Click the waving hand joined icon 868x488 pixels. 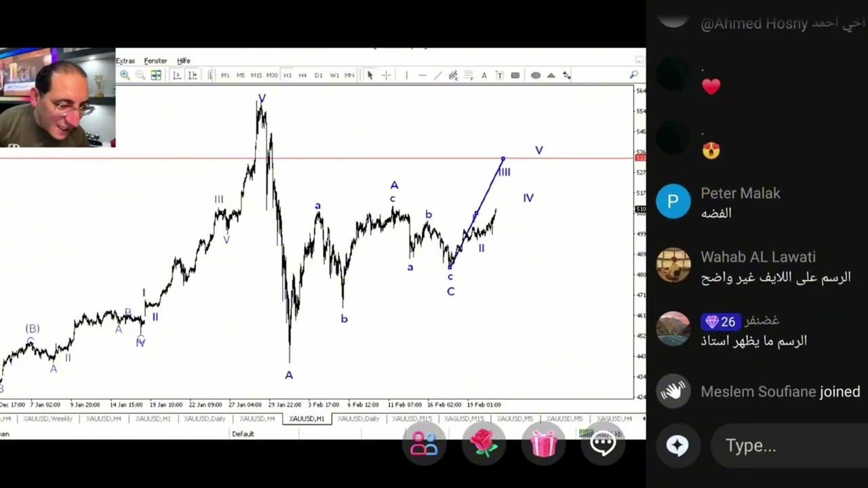tap(673, 392)
